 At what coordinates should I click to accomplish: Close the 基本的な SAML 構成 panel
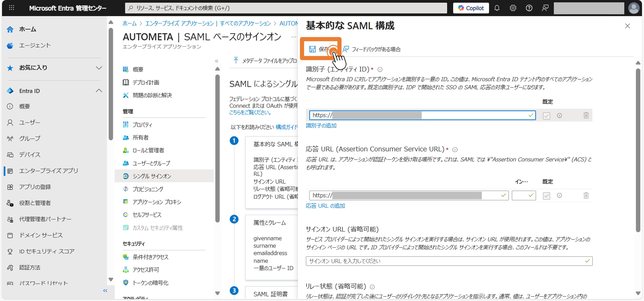[x=627, y=26]
